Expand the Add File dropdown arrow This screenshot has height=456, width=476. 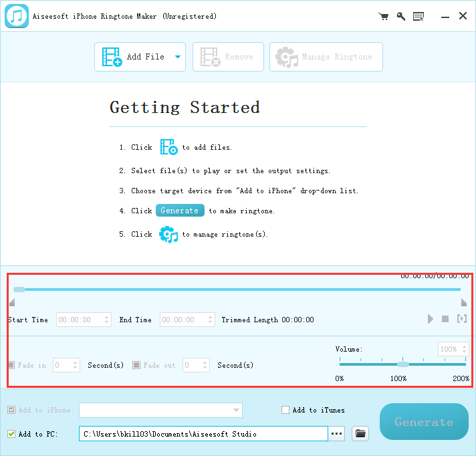click(178, 57)
